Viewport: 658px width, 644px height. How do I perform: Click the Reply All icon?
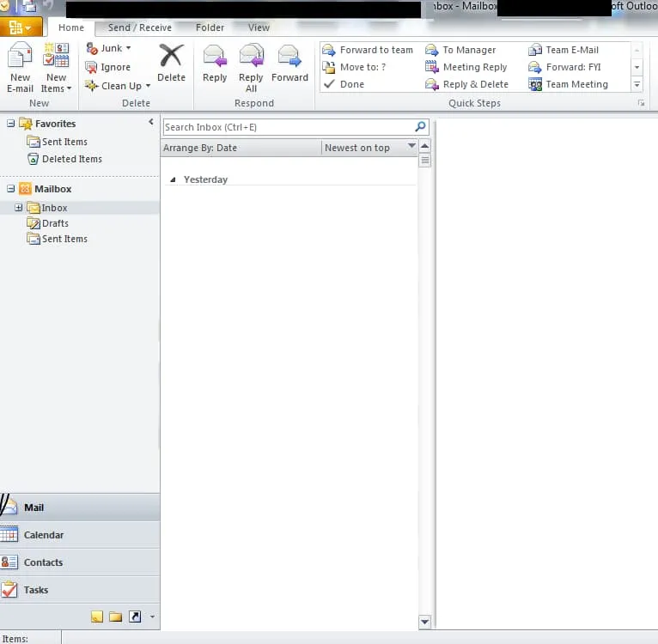[x=251, y=57]
